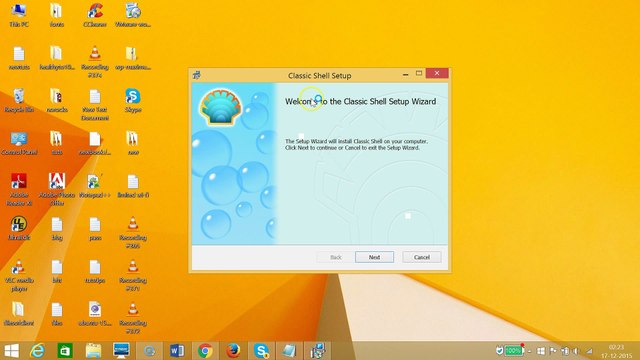
Task: Open Firefox from the taskbar
Action: tap(233, 351)
